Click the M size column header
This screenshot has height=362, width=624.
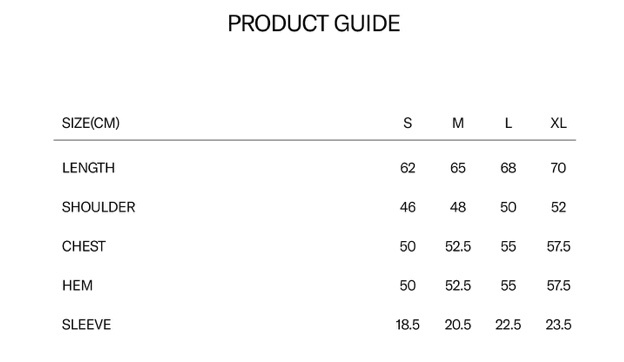(x=458, y=123)
